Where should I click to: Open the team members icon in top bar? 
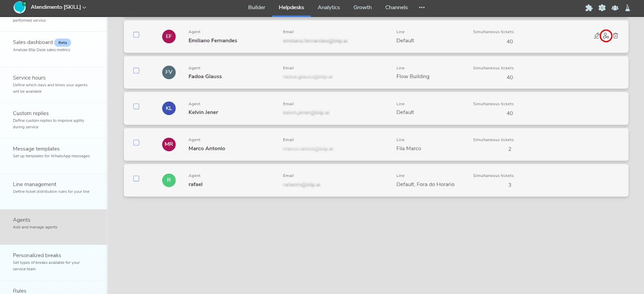tap(615, 8)
